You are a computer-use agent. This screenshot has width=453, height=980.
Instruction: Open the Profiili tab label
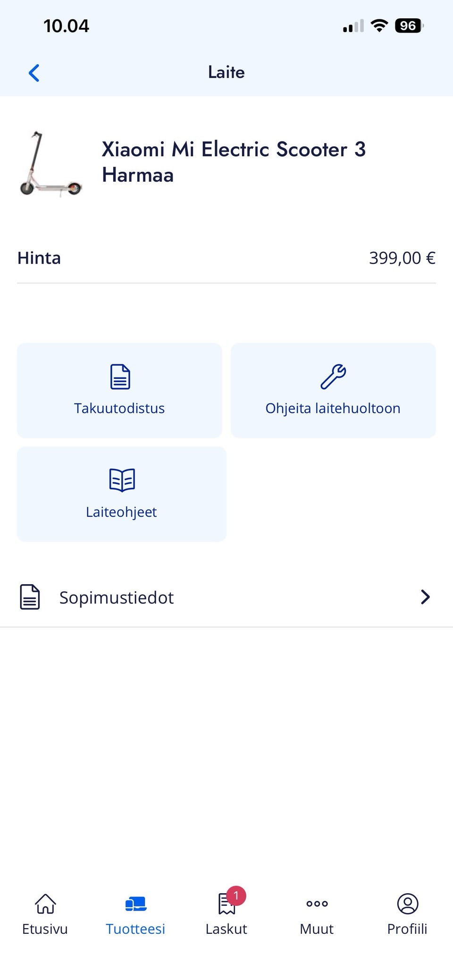(407, 929)
